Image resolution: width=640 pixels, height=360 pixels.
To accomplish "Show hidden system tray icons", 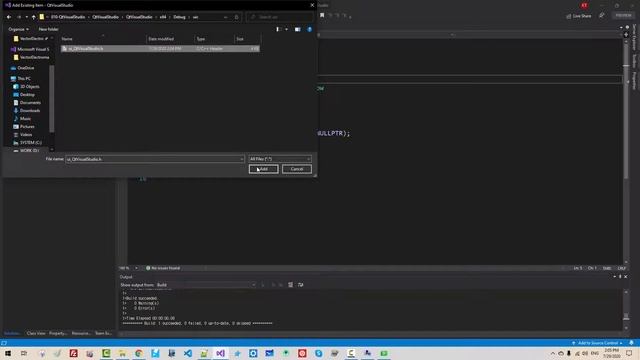I will pos(553,353).
